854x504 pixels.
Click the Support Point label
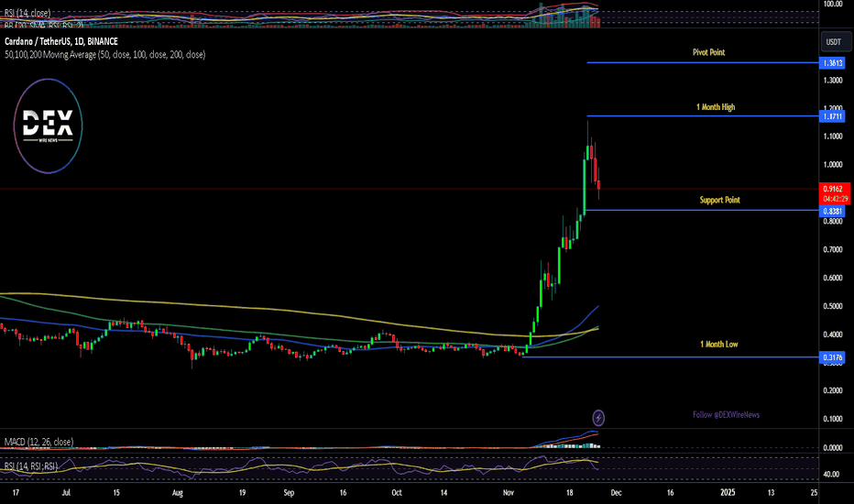[x=719, y=200]
